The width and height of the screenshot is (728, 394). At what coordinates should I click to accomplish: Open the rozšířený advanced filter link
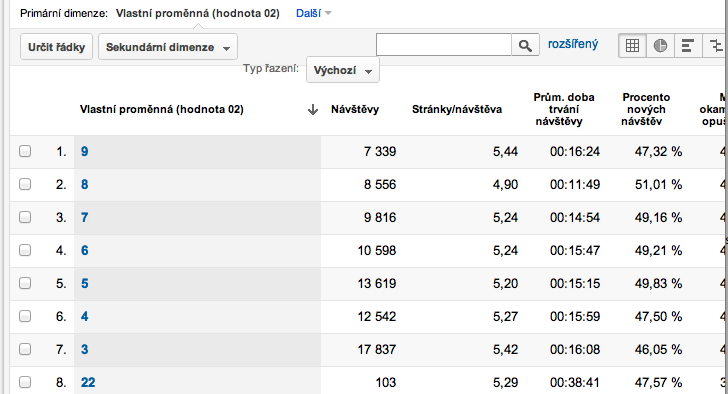(573, 44)
